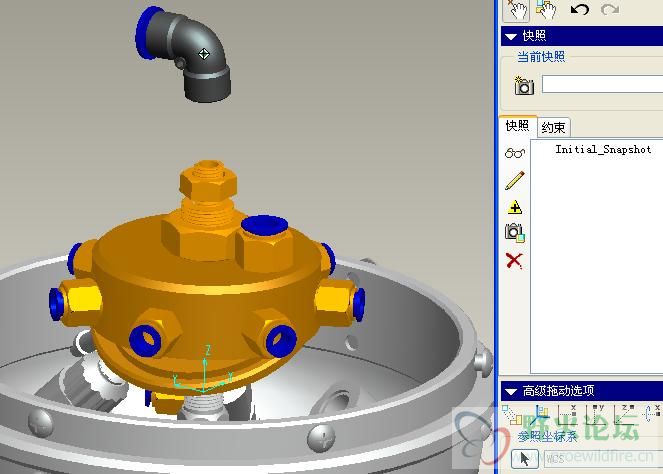Select rotation about X drag option
The height and width of the screenshot is (474, 663).
[x=652, y=415]
